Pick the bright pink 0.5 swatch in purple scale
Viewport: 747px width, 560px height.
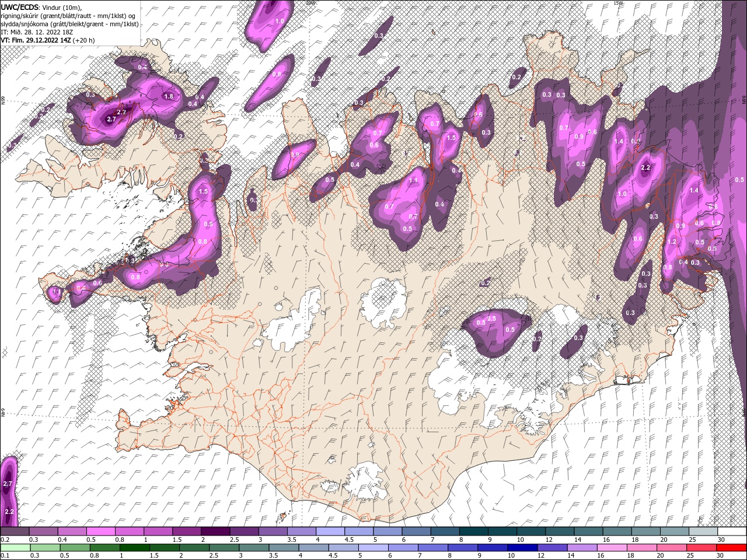pos(100,531)
